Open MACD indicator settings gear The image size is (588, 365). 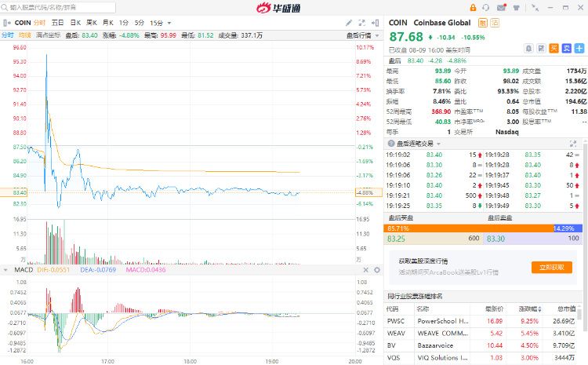(x=377, y=270)
